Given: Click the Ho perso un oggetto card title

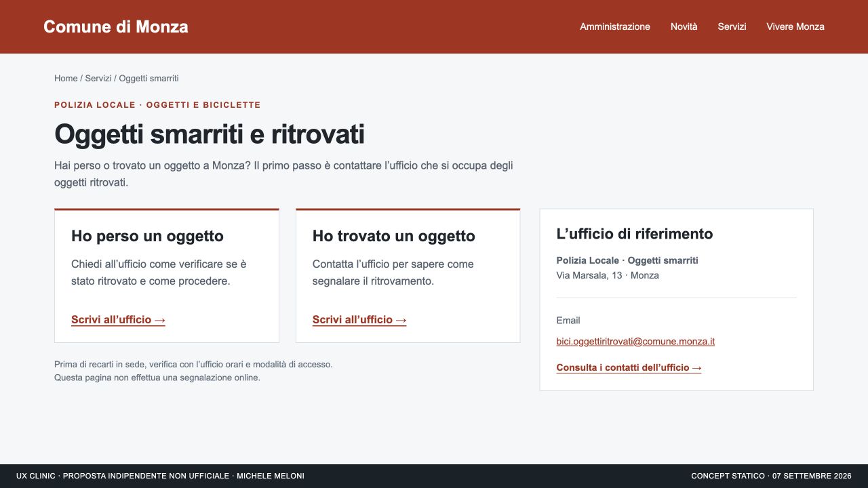Looking at the screenshot, I should [147, 236].
